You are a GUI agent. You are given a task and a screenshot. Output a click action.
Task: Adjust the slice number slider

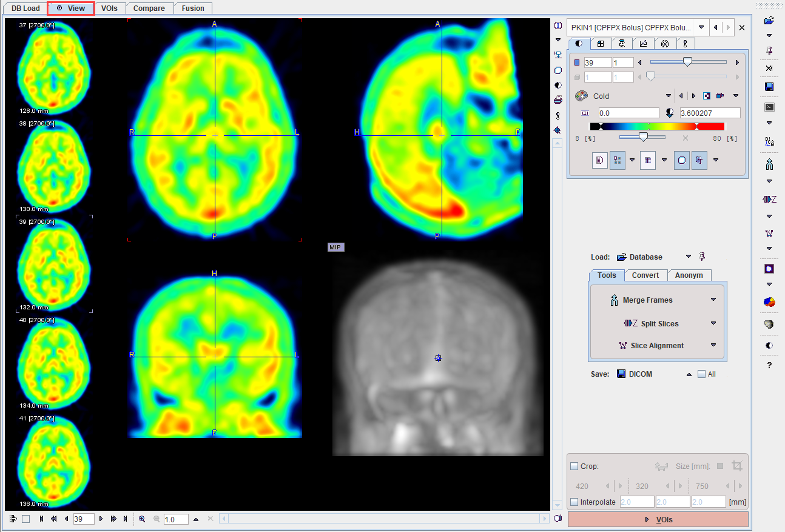(688, 62)
